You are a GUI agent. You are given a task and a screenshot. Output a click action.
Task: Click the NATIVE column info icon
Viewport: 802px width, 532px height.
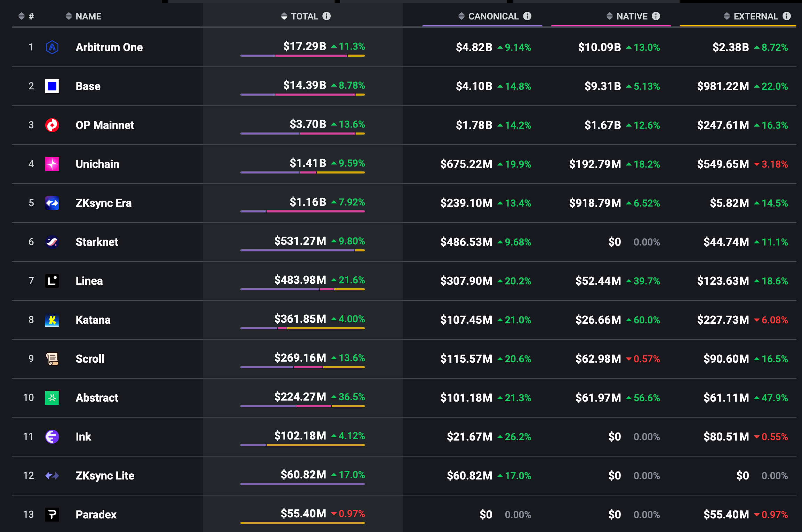click(656, 16)
